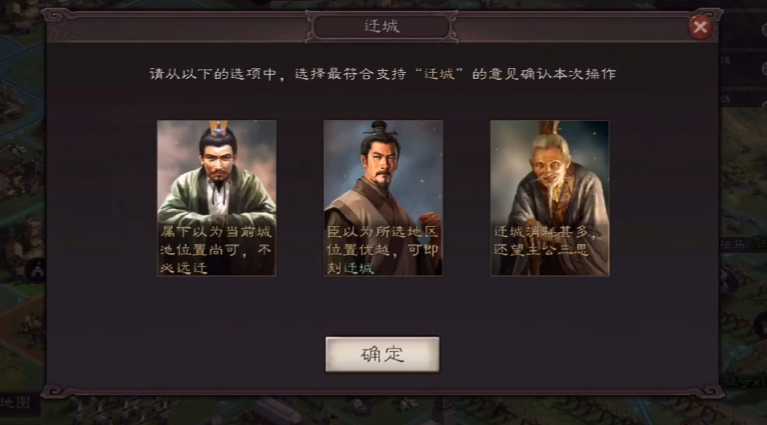767x425 pixels.
Task: Select the green-robed advisor portrait
Action: (217, 198)
